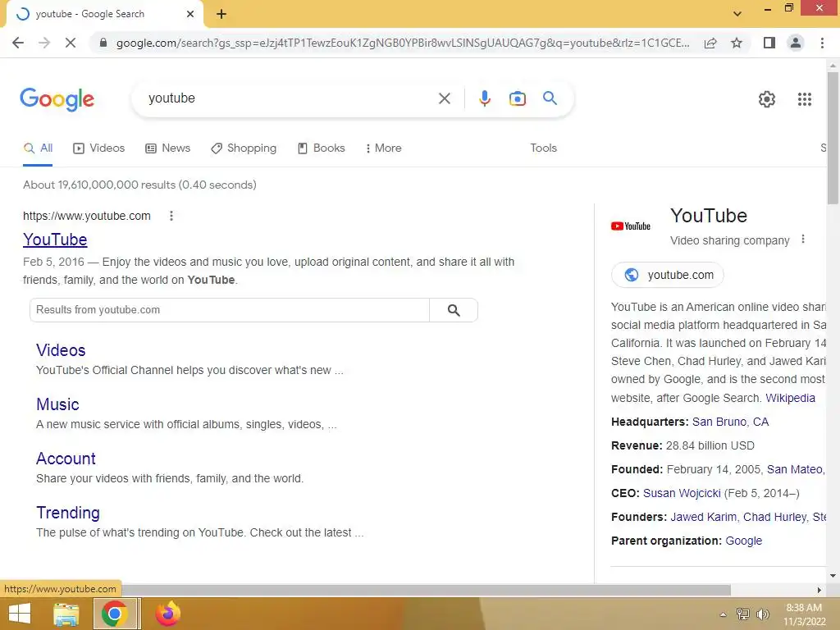Click the padlock site info icon

(x=103, y=43)
